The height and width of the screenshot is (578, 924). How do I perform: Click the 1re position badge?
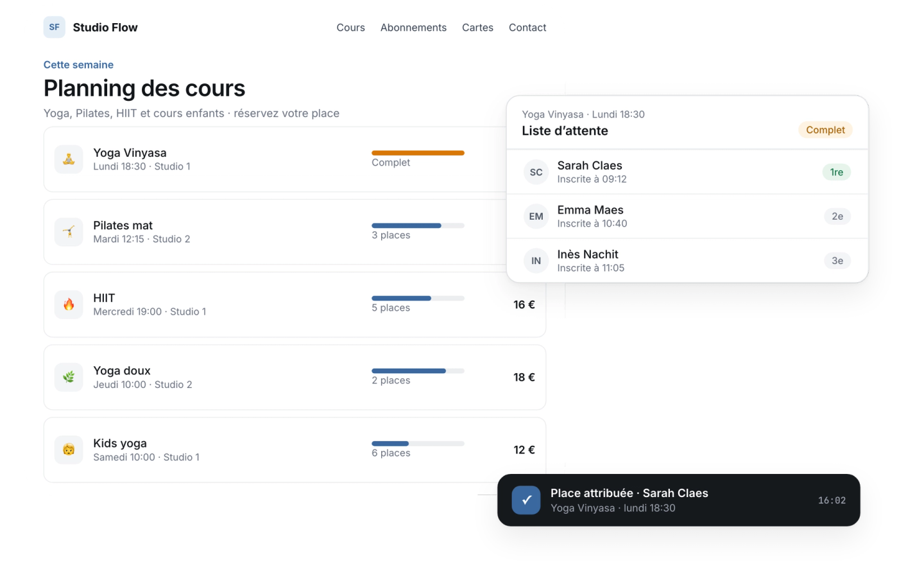coord(837,172)
